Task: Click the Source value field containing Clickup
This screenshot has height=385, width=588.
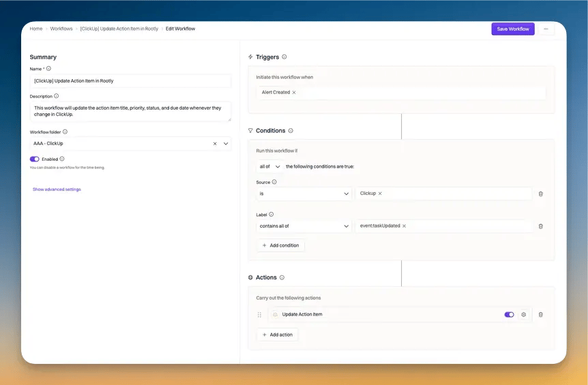Action: point(443,194)
